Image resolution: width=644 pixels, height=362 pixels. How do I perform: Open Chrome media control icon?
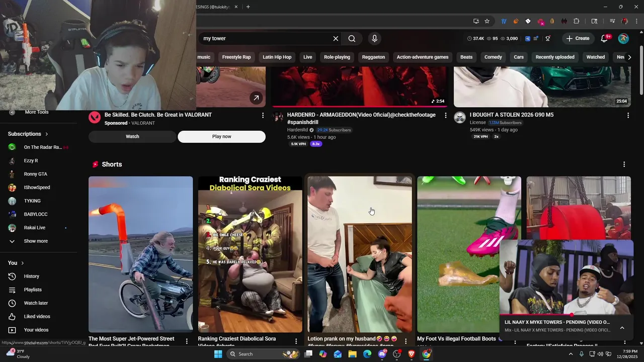point(612,21)
